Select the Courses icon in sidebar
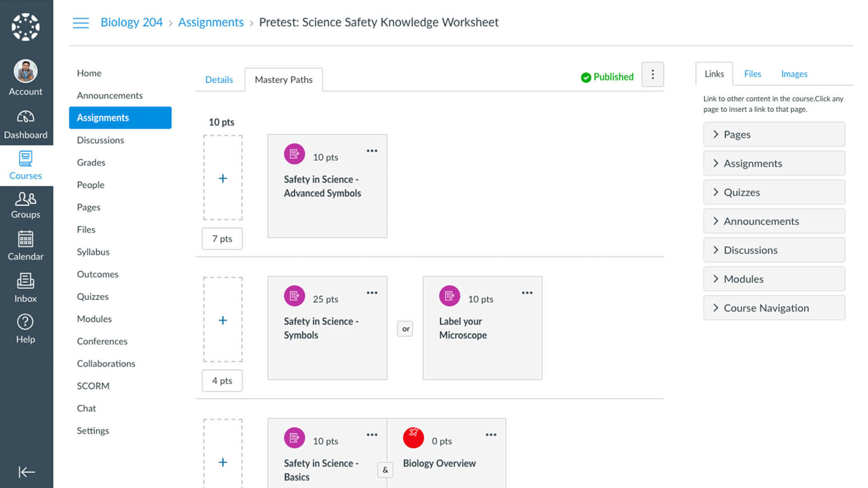The height and width of the screenshot is (488, 868). (26, 165)
